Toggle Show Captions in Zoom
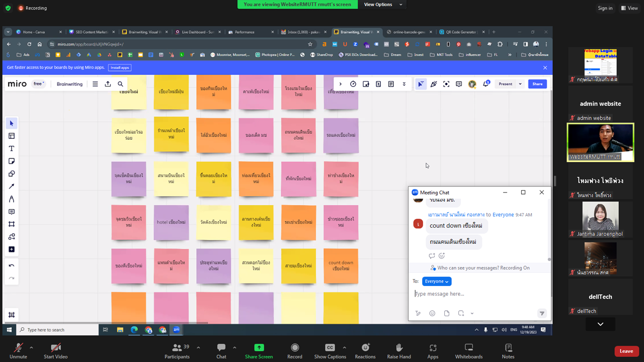 [330, 351]
